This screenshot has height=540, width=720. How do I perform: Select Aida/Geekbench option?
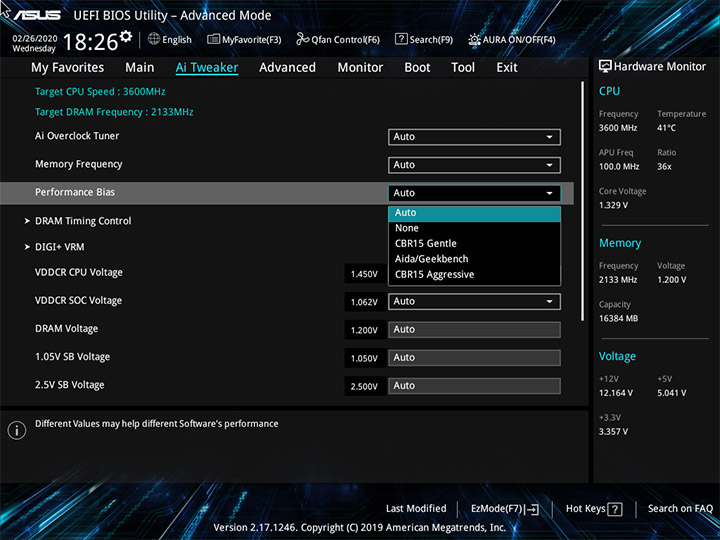pyautogui.click(x=474, y=259)
